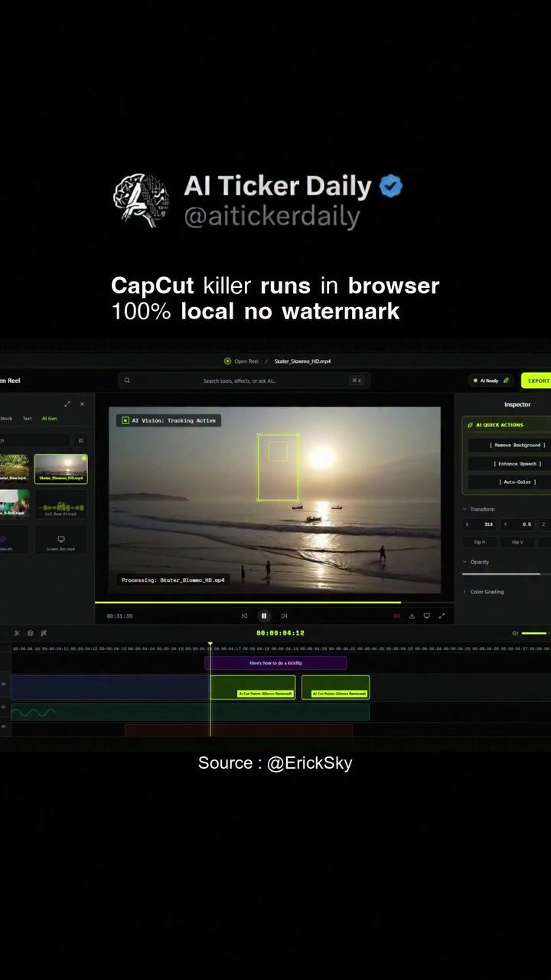Select the LoFi_Beat_01.mp3 audio asset
551x980 pixels.
click(61, 505)
